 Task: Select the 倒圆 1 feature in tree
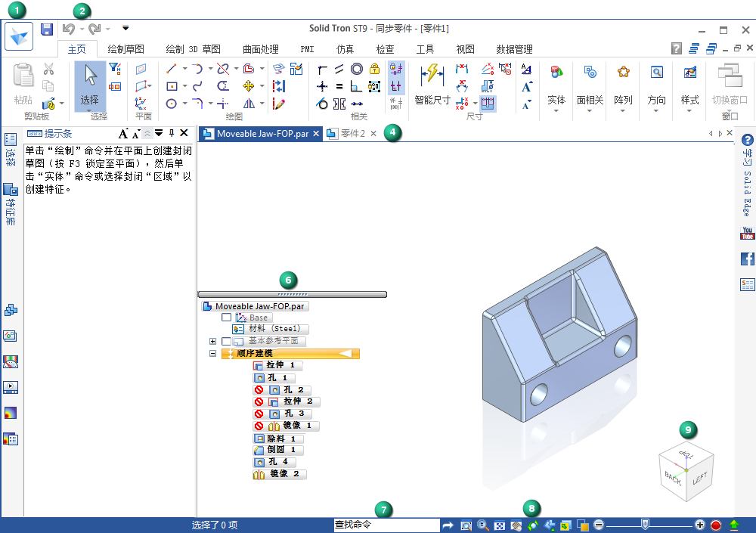278,450
